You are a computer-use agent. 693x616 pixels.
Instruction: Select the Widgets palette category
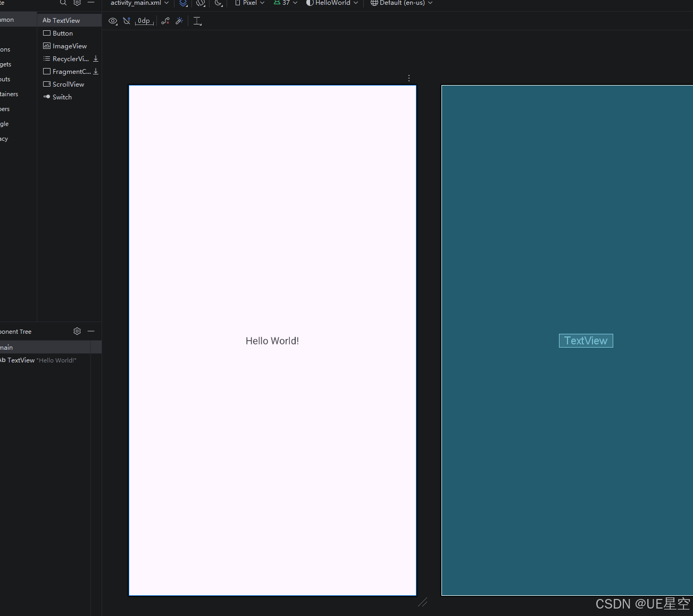[x=18, y=64]
